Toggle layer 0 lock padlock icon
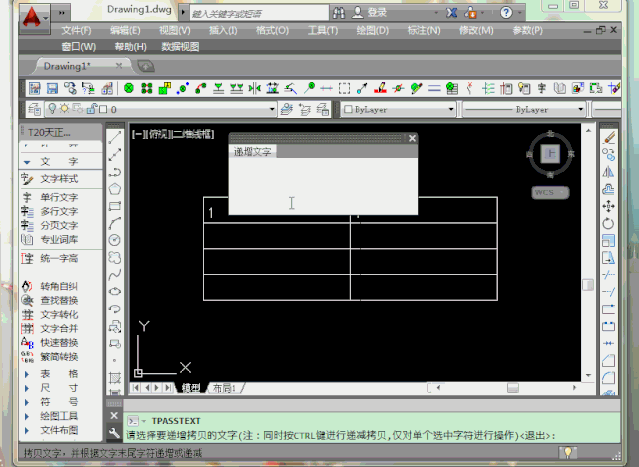The width and height of the screenshot is (639, 467). pos(92,108)
